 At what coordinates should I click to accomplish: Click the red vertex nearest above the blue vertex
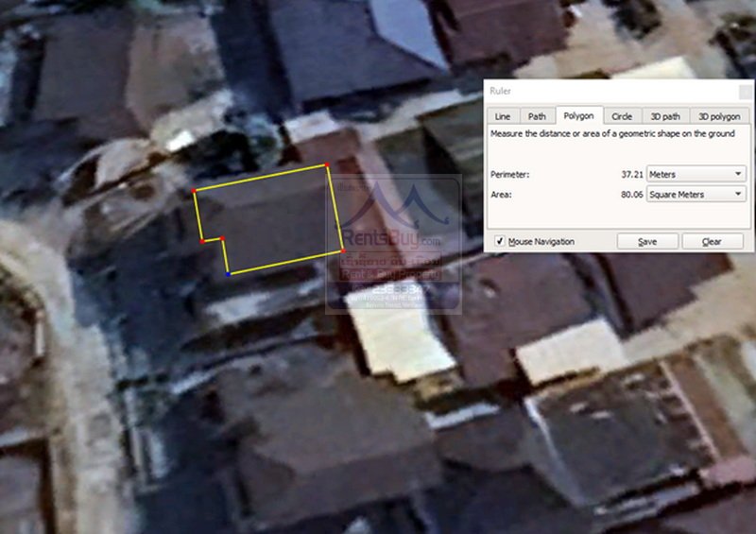coord(222,239)
